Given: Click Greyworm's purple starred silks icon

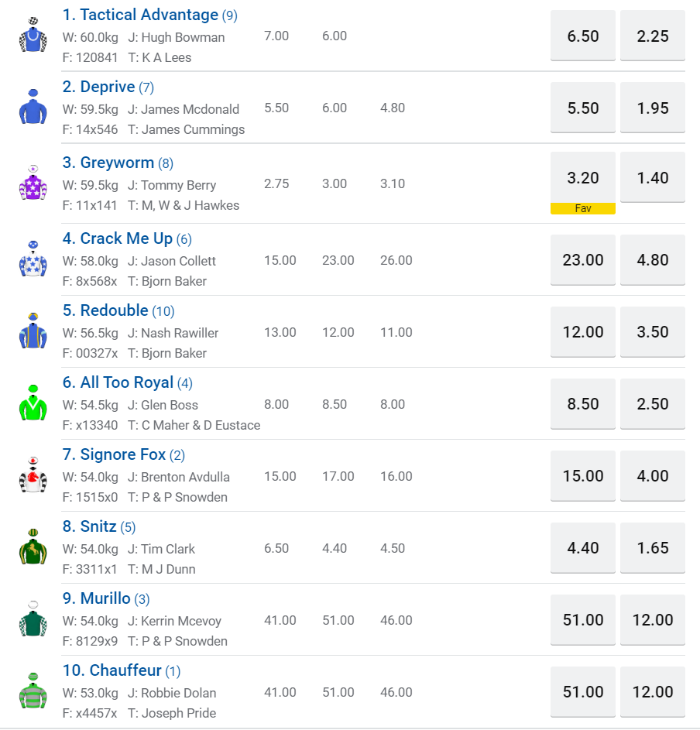Looking at the screenshot, I should (33, 183).
